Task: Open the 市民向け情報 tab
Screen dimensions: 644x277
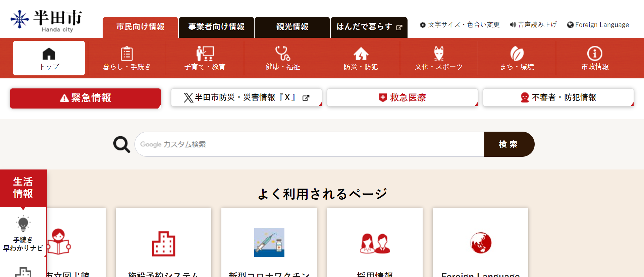Action: click(140, 27)
